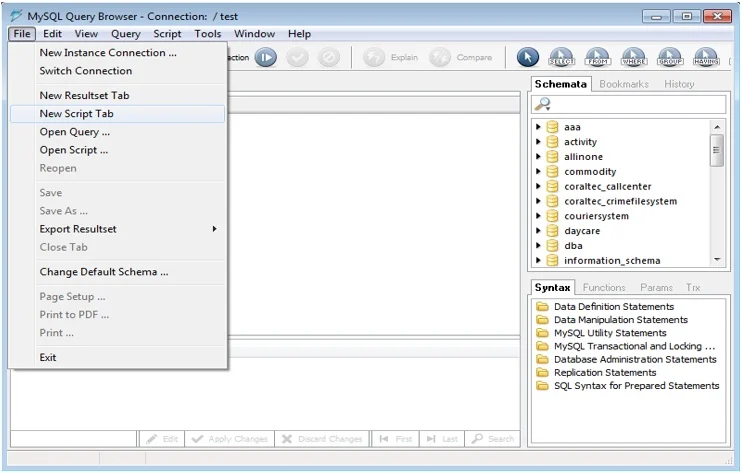Screen dimensions: 742x473
Task: Click the Apply Changes button
Action: tap(230, 439)
